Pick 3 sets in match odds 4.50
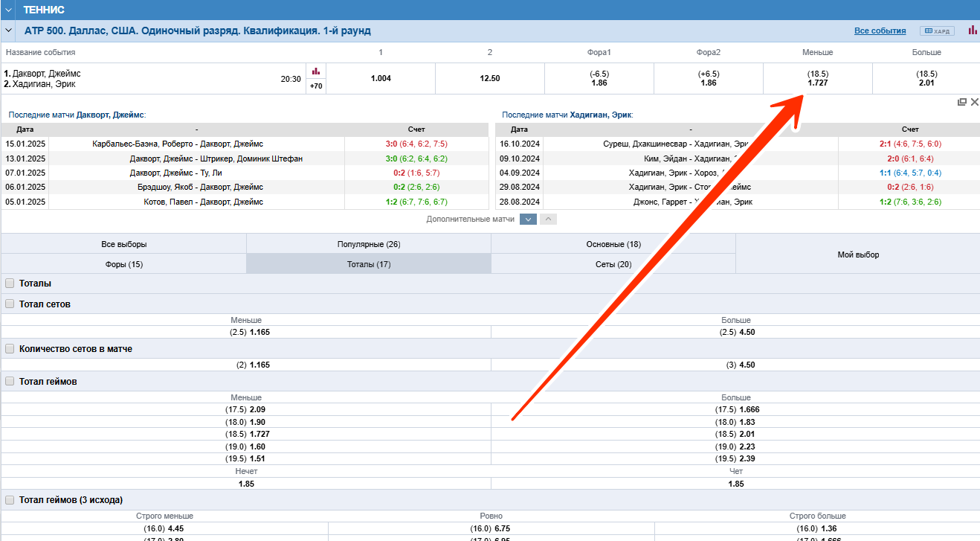The width and height of the screenshot is (980, 541). (736, 365)
